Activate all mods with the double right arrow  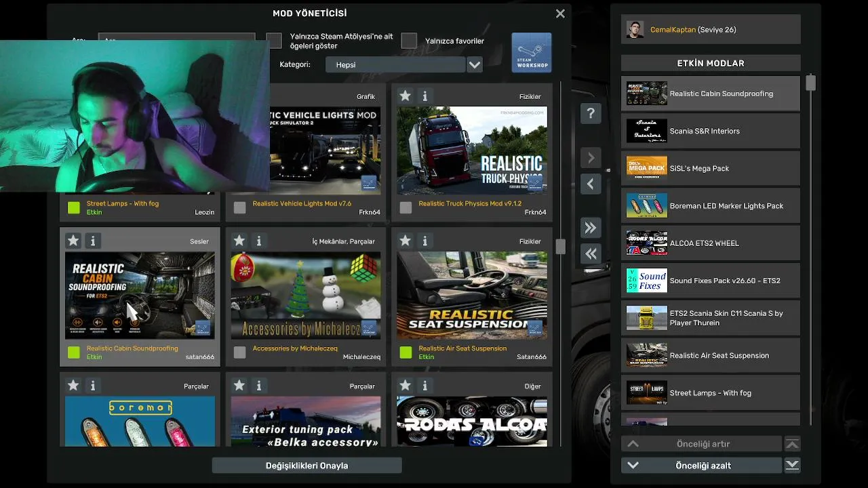(591, 228)
